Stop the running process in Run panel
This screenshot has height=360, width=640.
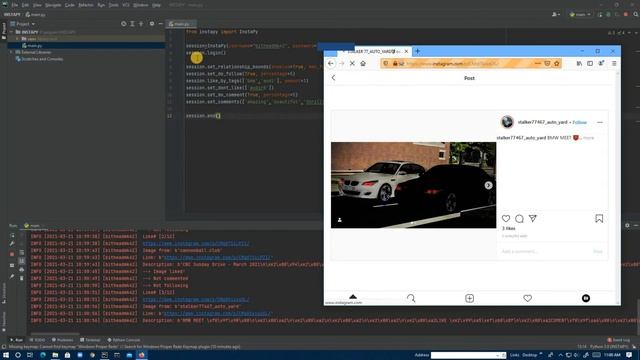click(12, 254)
